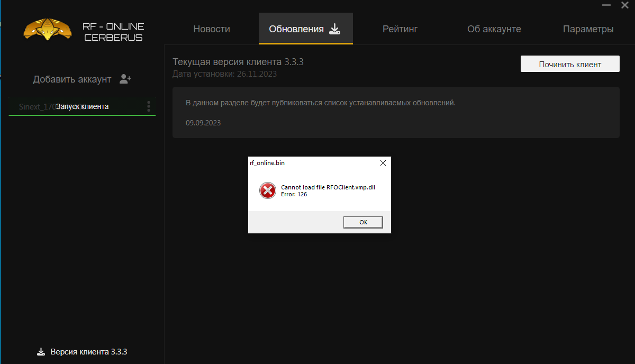Click the rf_online.bin dialog title

(267, 163)
